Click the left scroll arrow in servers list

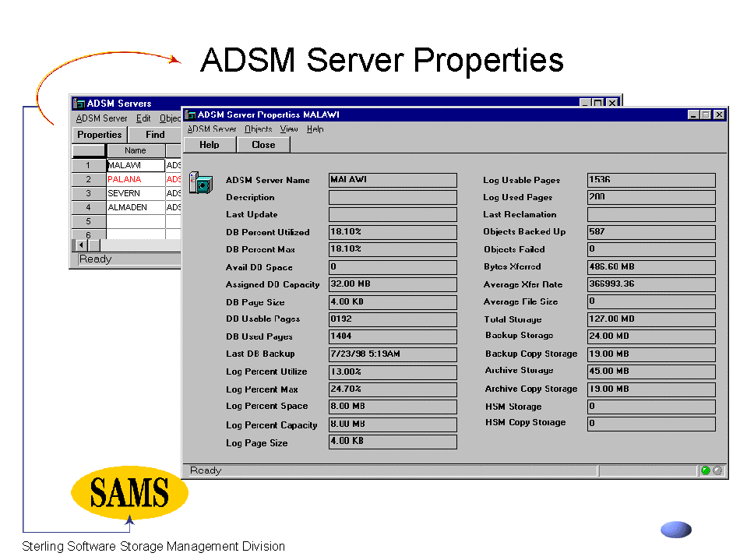tap(80, 245)
